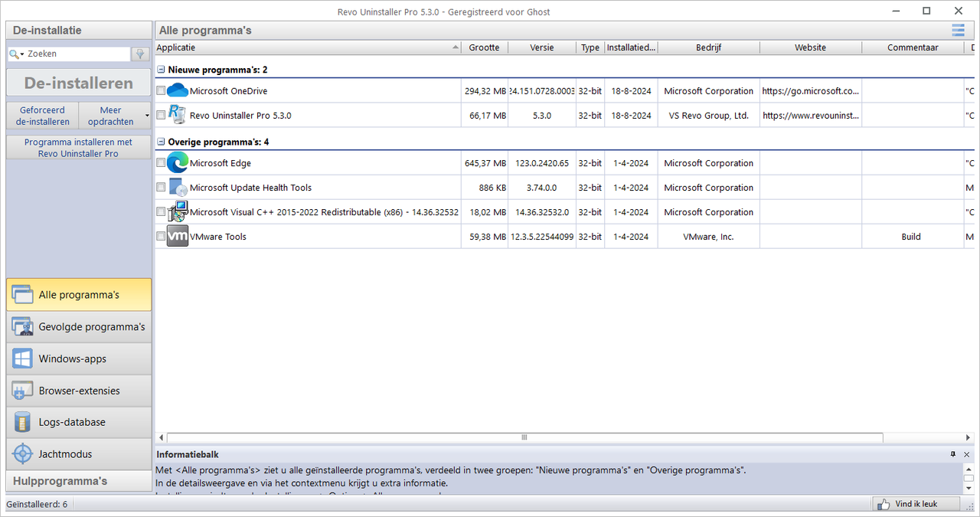Select the Microsoft OneDrive row name
The height and width of the screenshot is (517, 980).
click(x=228, y=91)
